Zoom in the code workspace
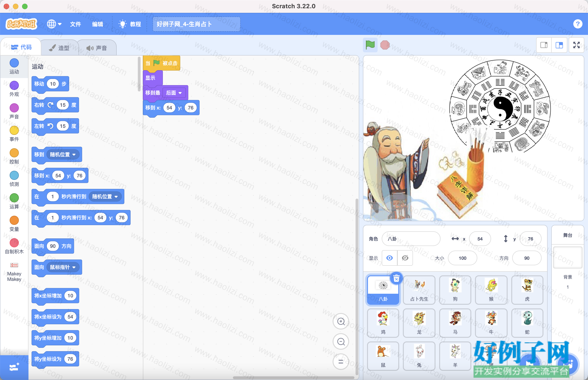 341,321
